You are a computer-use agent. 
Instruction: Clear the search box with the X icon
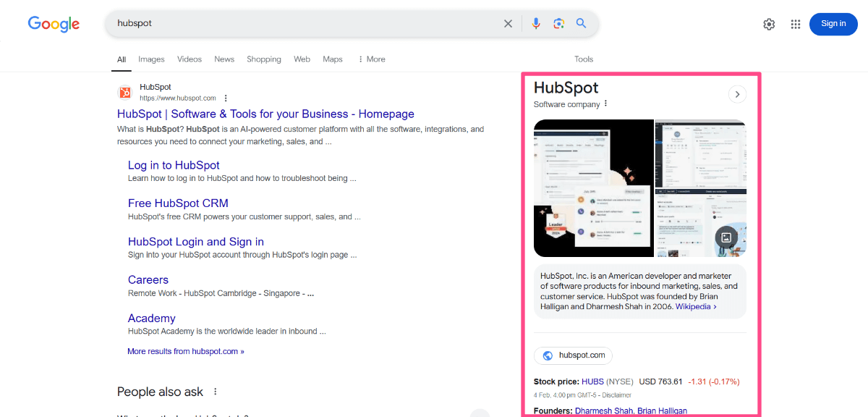(x=508, y=23)
